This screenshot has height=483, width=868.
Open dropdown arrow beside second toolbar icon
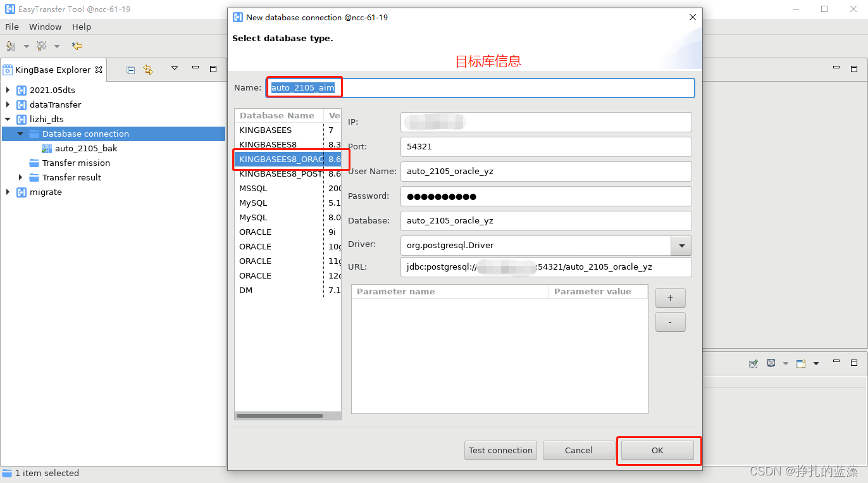coord(56,46)
